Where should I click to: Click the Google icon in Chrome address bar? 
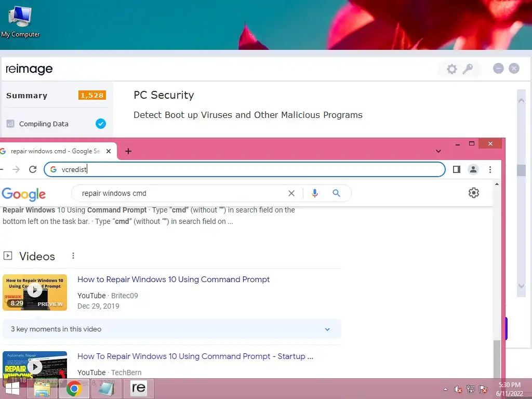[54, 169]
